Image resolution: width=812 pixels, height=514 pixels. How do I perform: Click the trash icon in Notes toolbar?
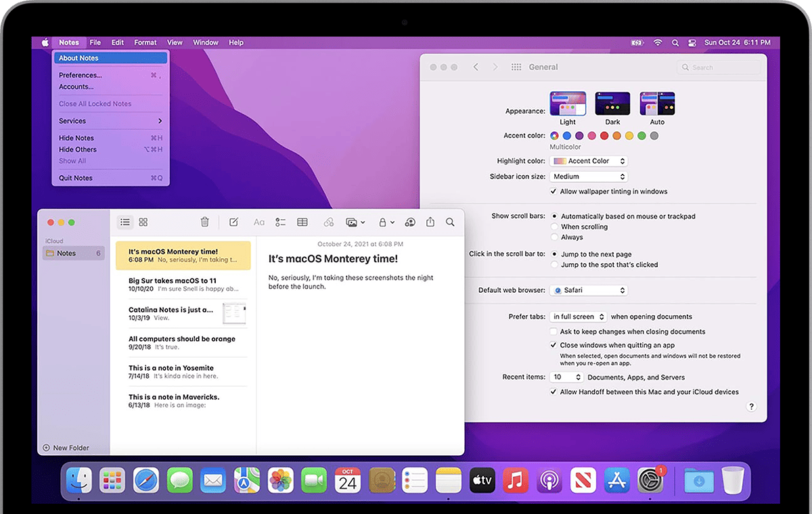205,222
